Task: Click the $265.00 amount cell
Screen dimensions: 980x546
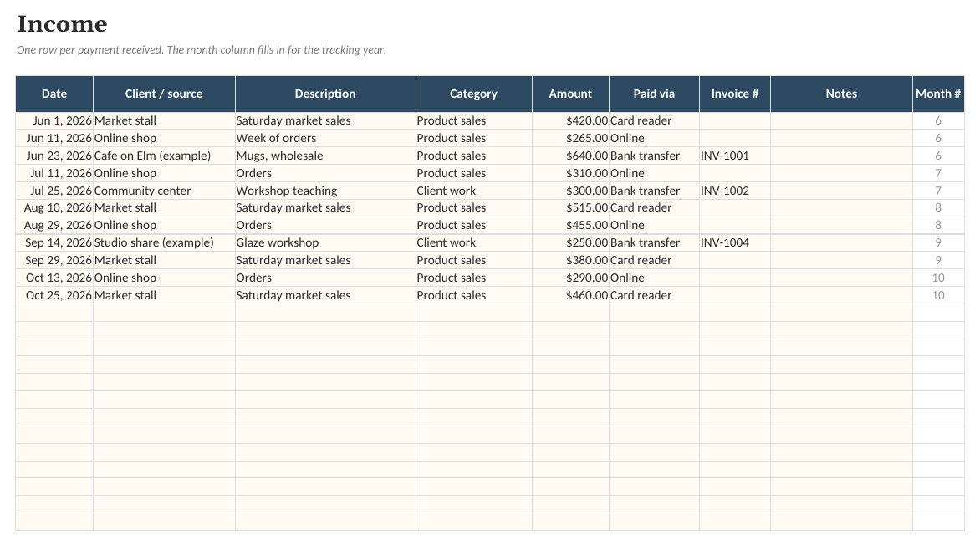Action: click(570, 138)
